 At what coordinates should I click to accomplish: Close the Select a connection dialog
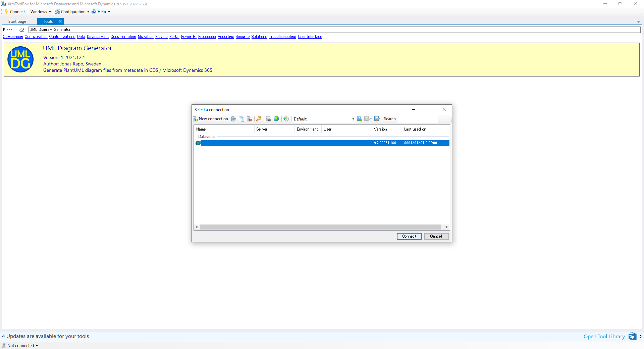(x=444, y=109)
